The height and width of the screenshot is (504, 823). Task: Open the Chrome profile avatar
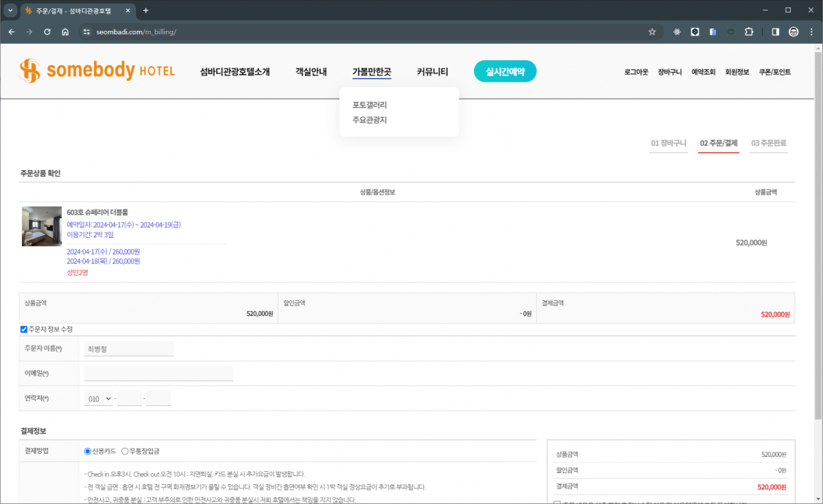794,32
